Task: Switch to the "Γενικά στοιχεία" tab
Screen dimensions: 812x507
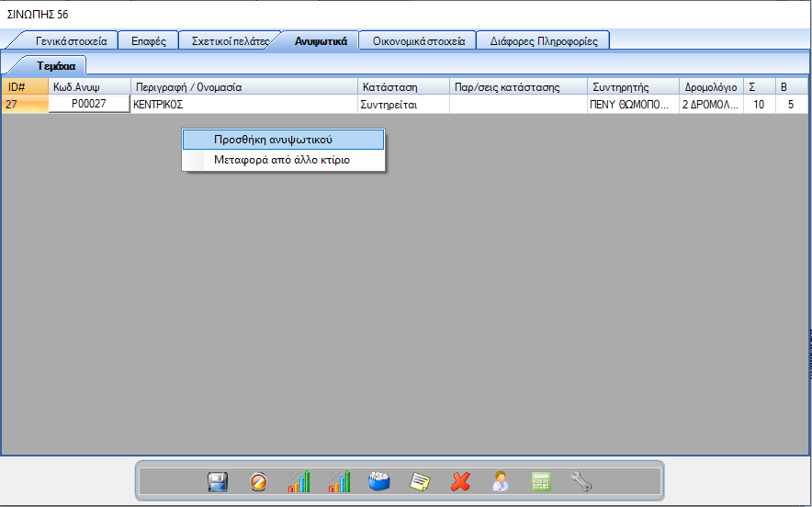Action: (x=71, y=41)
